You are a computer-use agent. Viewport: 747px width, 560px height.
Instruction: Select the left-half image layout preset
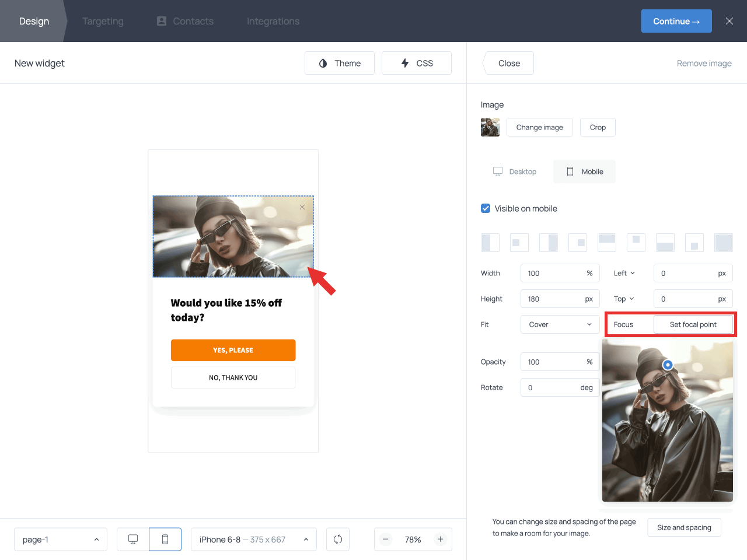pos(490,243)
